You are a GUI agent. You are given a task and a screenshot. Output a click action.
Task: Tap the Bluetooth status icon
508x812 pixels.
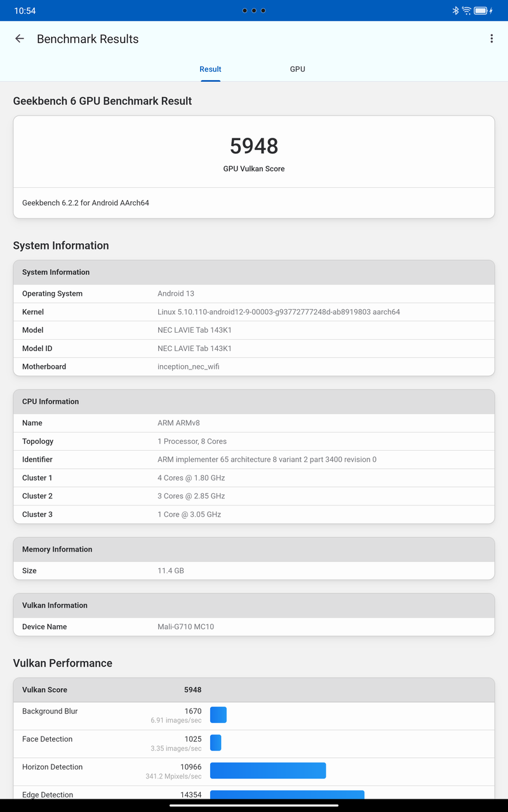coord(455,11)
